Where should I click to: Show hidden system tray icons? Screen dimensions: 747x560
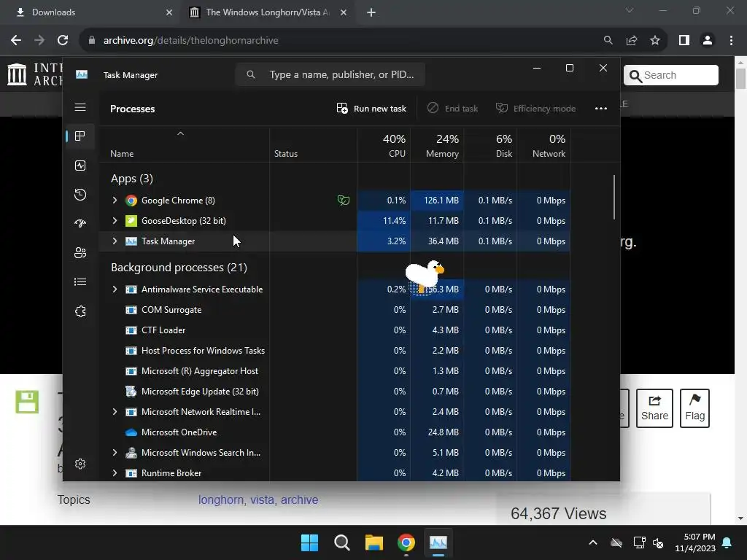tap(592, 542)
